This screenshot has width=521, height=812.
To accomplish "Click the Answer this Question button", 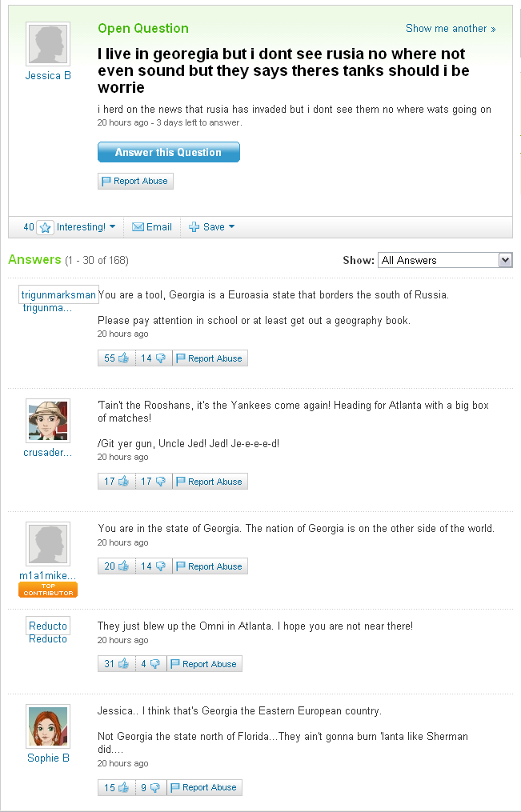I will pyautogui.click(x=168, y=152).
